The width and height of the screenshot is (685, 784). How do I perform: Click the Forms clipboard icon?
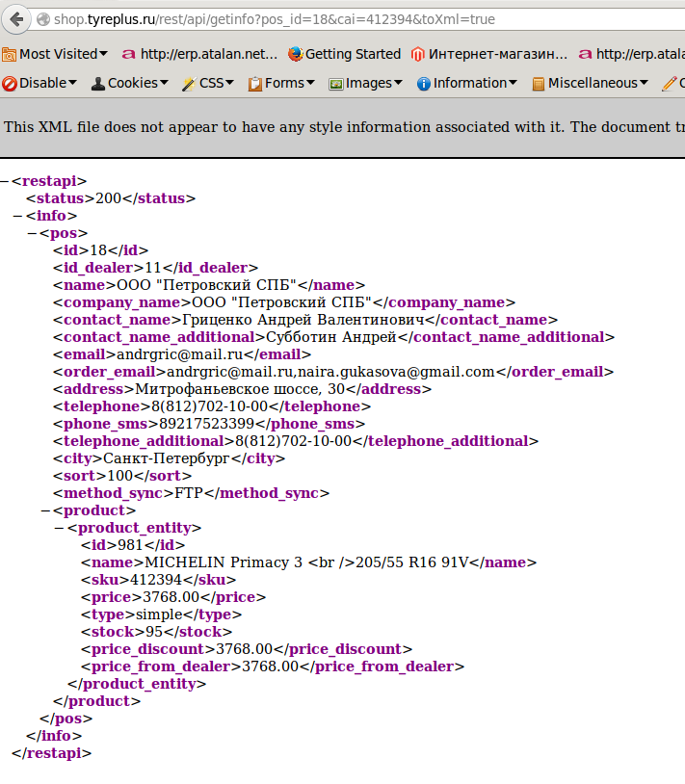pos(255,84)
